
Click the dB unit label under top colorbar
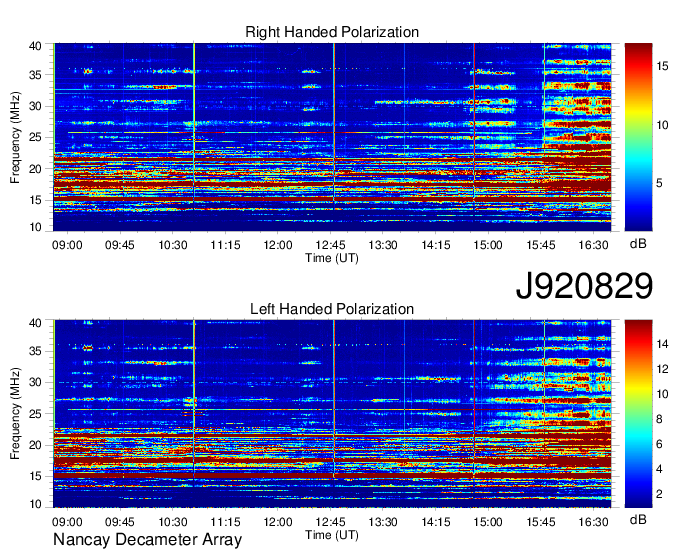tap(638, 244)
